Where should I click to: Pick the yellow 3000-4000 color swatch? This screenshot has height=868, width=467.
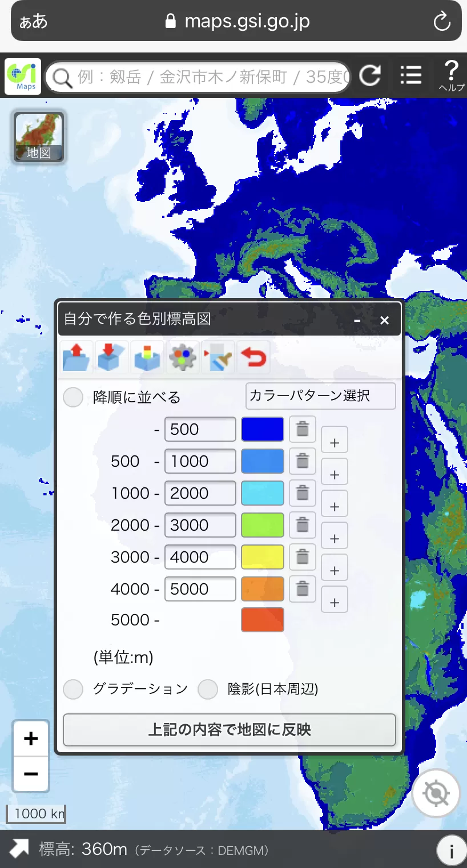pos(263,557)
